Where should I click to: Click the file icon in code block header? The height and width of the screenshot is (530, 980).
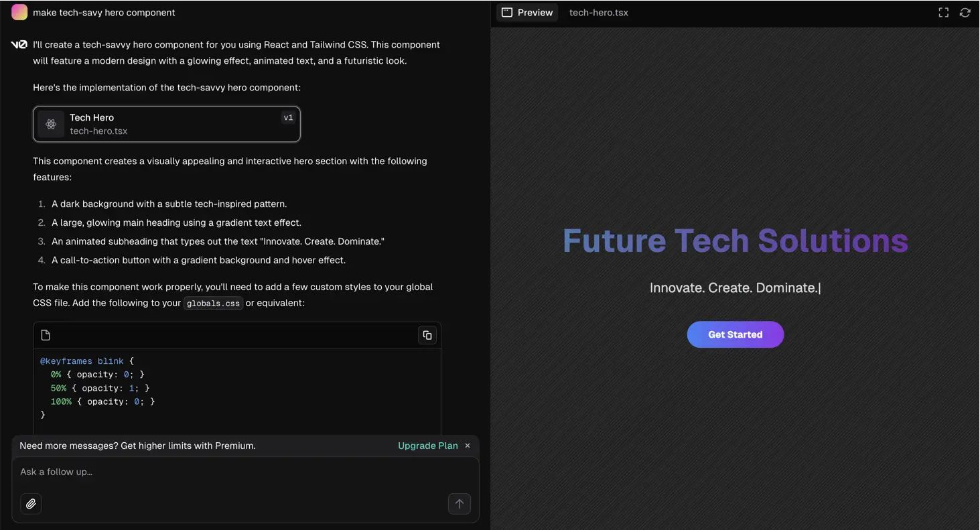(46, 335)
